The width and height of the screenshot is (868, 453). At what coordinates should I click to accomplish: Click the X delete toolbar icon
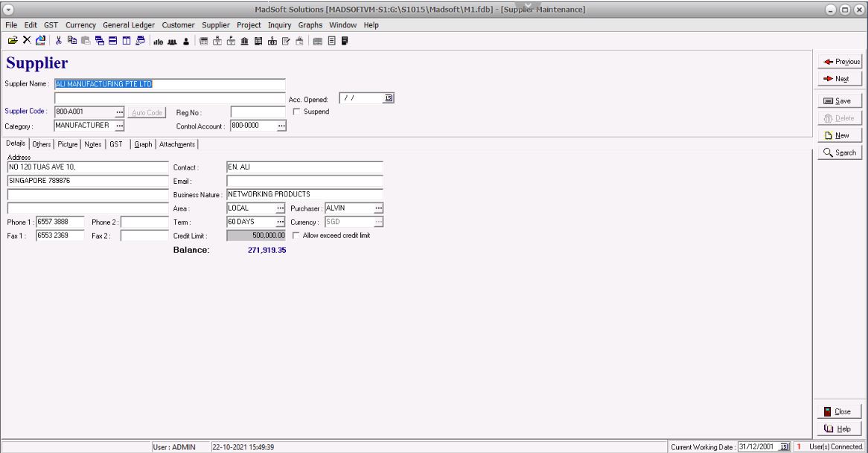[27, 40]
